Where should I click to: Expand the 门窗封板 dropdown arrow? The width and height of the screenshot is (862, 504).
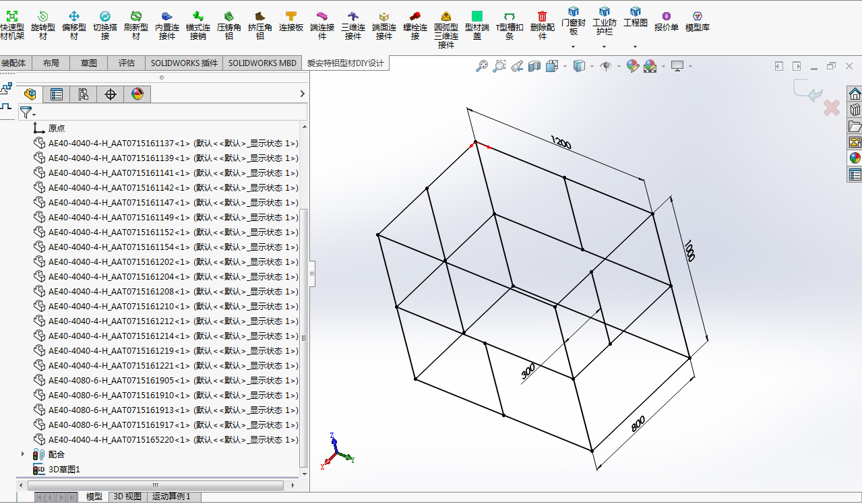[x=573, y=47]
